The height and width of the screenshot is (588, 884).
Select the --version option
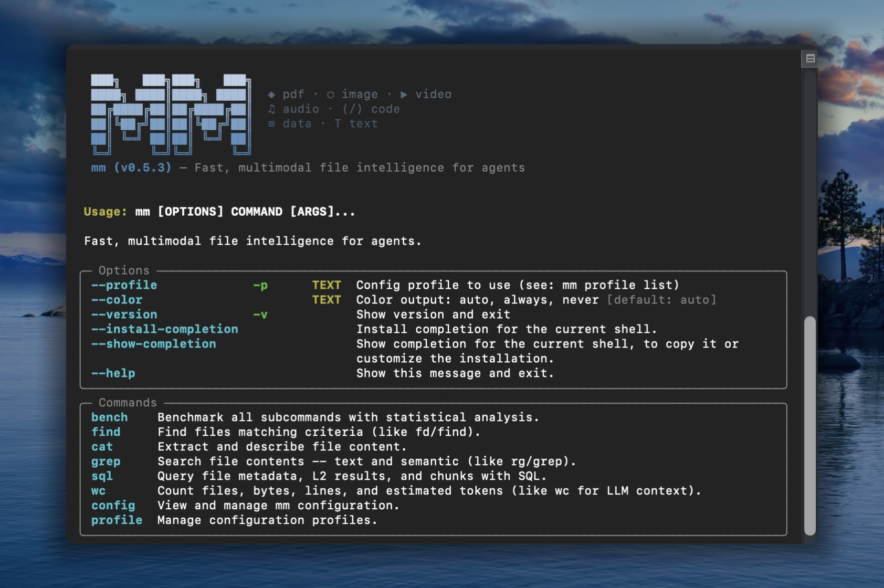(x=124, y=314)
